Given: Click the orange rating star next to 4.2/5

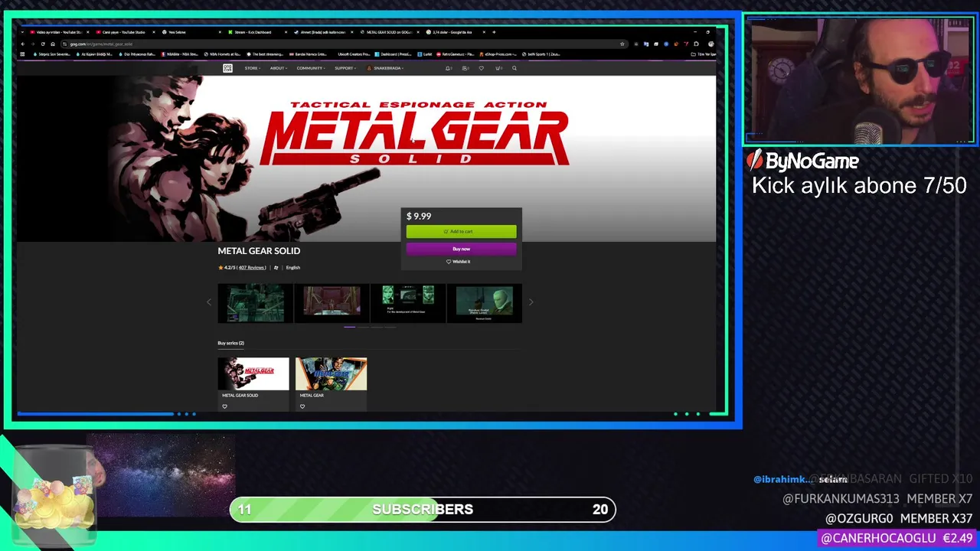Looking at the screenshot, I should [220, 268].
